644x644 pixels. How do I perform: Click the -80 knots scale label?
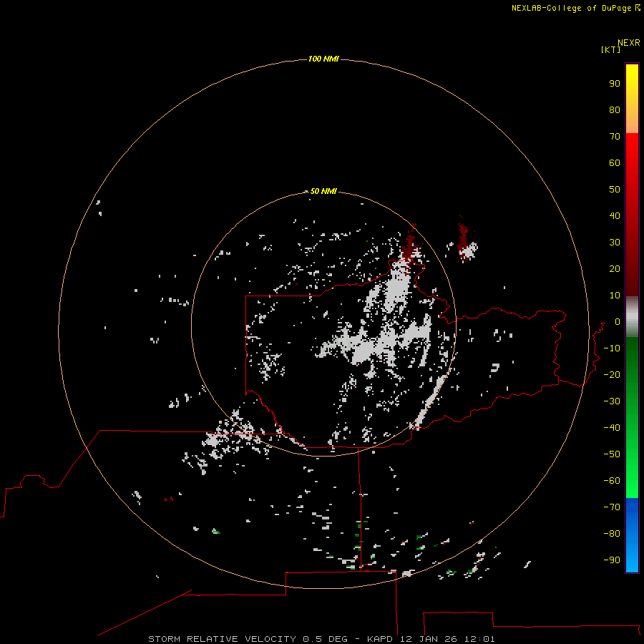[612, 534]
